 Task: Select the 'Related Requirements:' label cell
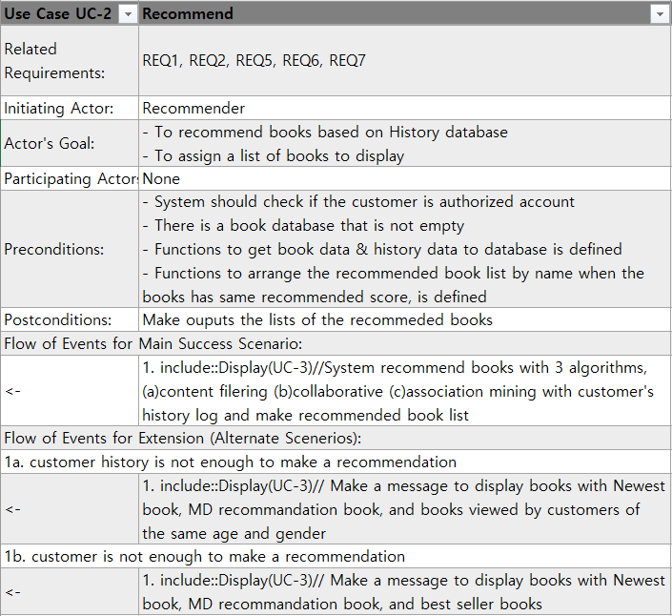(70, 60)
